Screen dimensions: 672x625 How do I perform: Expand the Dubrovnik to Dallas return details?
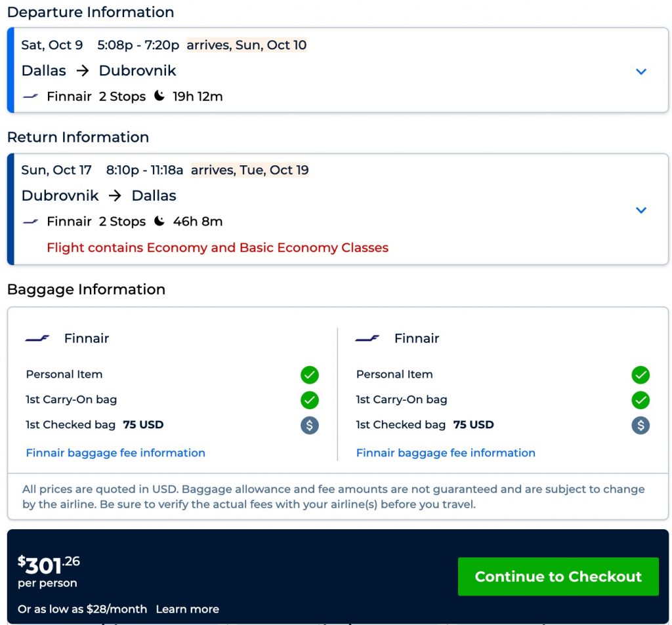[641, 210]
